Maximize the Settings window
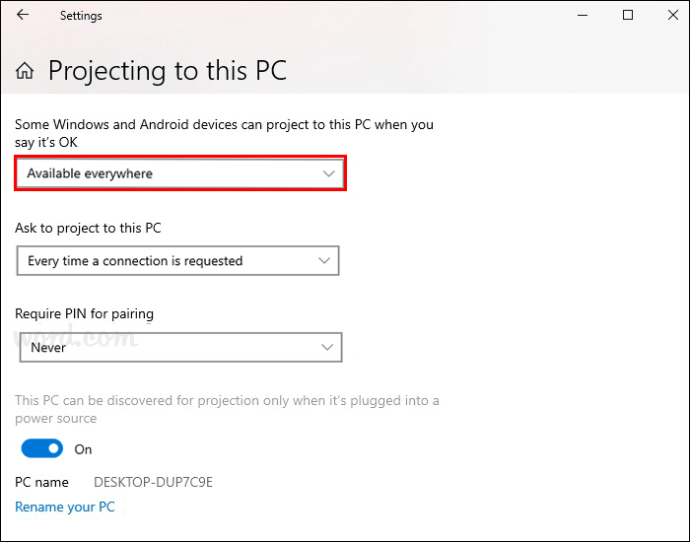The width and height of the screenshot is (690, 542). point(628,15)
